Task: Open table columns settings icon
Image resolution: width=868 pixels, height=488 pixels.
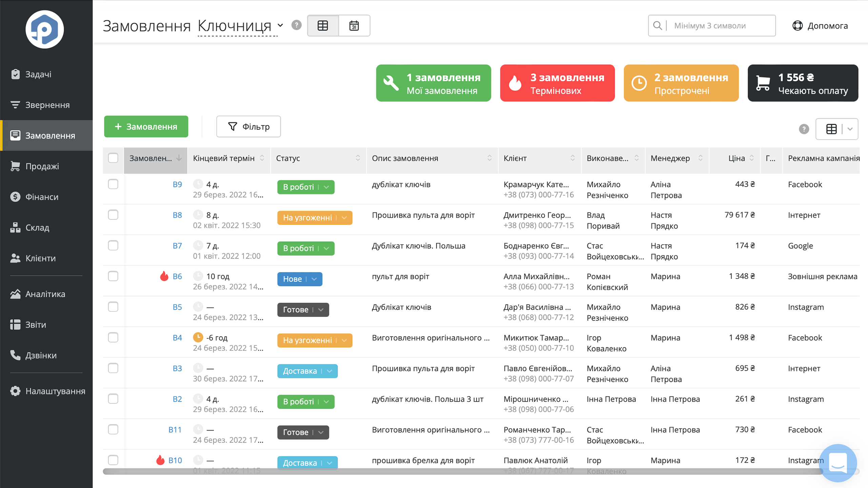Action: (x=831, y=129)
